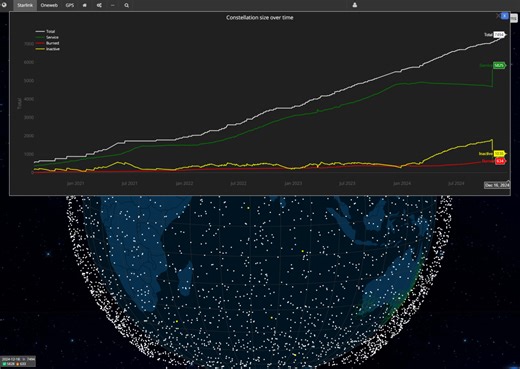Viewport: 520px width, 369px height.
Task: Click the Jan 2023 axis label
Action: [x=293, y=183]
